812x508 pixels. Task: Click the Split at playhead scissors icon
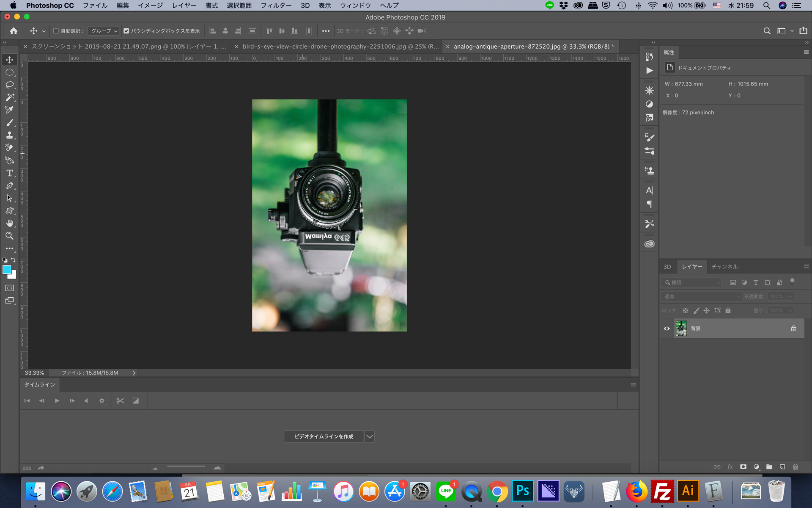coord(120,400)
